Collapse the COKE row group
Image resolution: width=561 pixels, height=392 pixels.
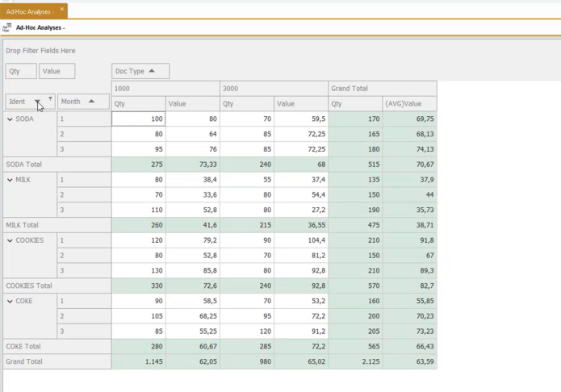point(10,302)
